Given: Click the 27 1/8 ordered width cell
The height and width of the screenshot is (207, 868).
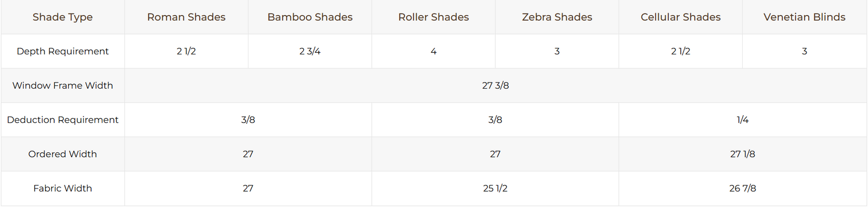Looking at the screenshot, I should pyautogui.click(x=743, y=154).
